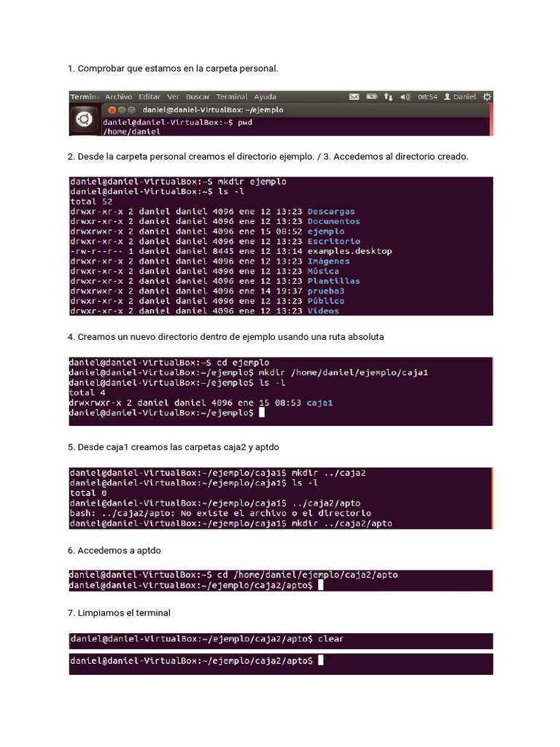Open the system gear session menu
The image size is (560, 747).
click(486, 97)
